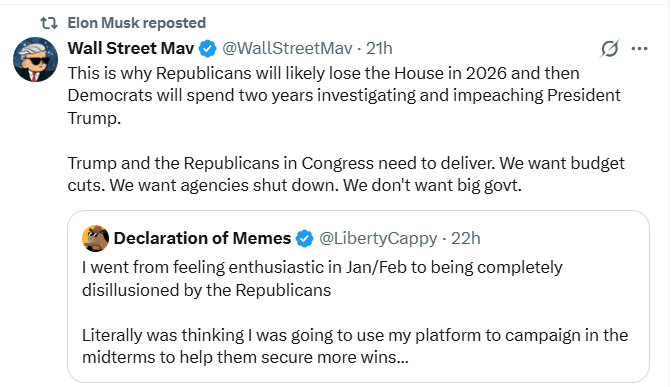Click the repost arrows icon above the post
This screenshot has height=387, width=672.
[49, 23]
